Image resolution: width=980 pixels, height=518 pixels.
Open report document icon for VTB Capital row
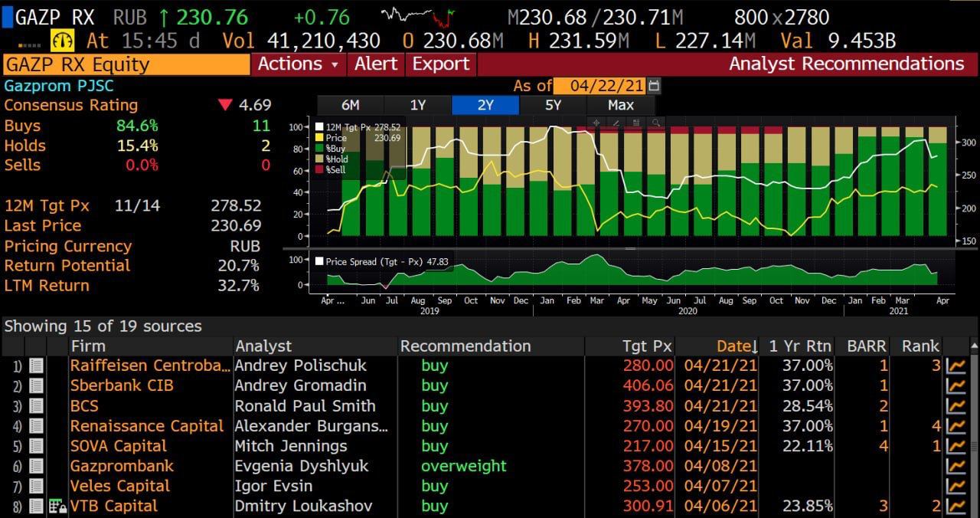(x=36, y=506)
